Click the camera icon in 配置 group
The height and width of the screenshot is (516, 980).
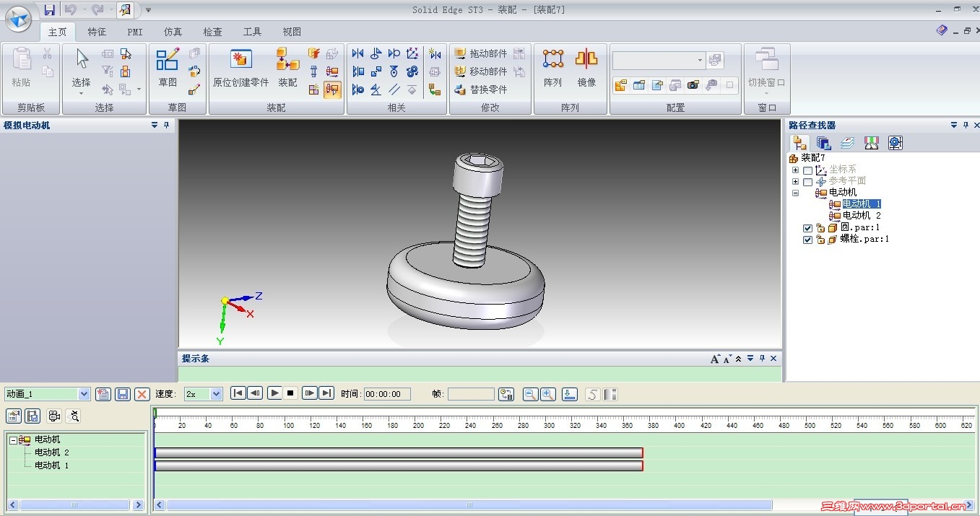click(693, 85)
